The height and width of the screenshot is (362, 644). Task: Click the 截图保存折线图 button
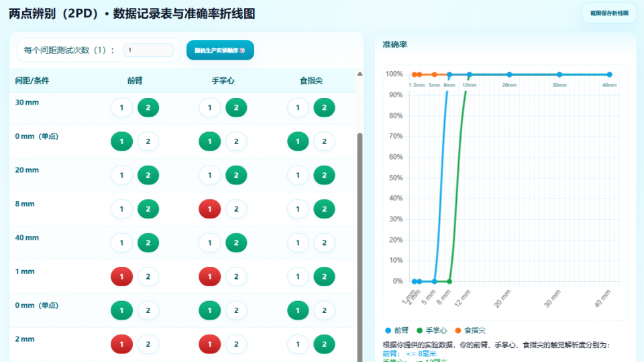(x=609, y=13)
